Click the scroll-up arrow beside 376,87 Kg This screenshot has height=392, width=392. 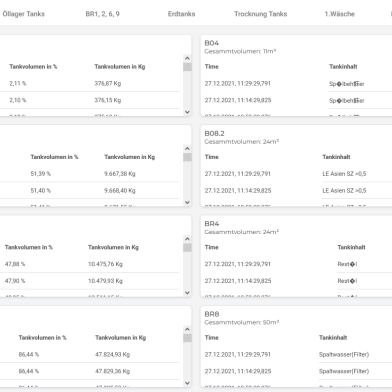pyautogui.click(x=187, y=58)
